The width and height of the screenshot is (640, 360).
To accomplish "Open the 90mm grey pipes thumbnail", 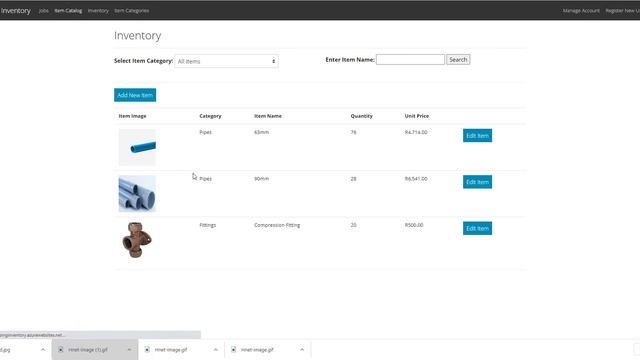I will 137,194.
